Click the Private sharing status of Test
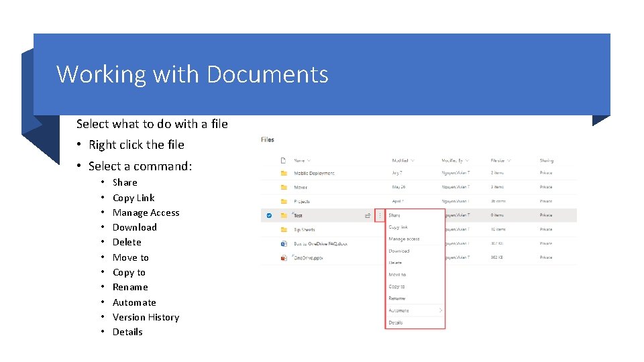Viewport: 644px width, 362px height. tap(546, 215)
